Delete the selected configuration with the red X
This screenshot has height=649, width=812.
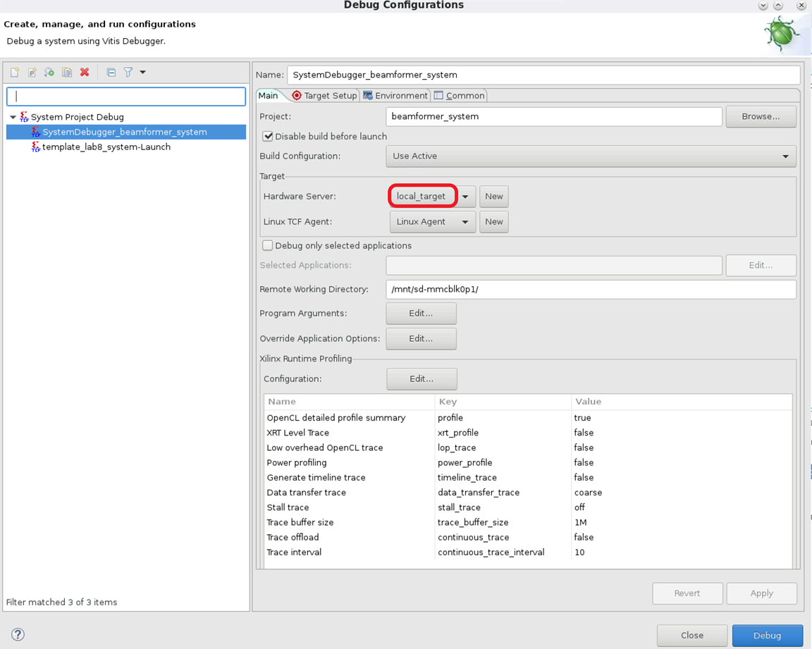(x=85, y=73)
